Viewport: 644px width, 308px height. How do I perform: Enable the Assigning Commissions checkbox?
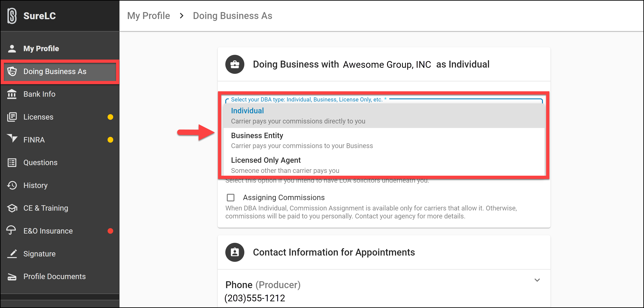pyautogui.click(x=230, y=197)
